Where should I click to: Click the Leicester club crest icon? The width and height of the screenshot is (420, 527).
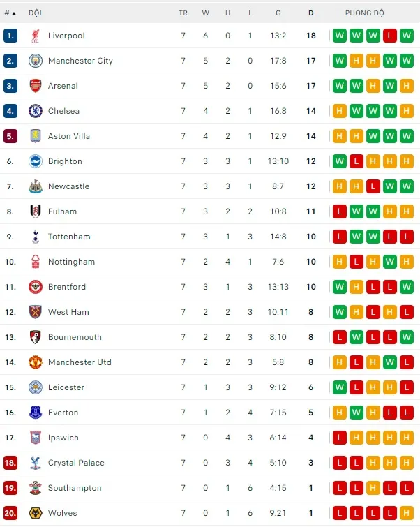[x=36, y=387]
